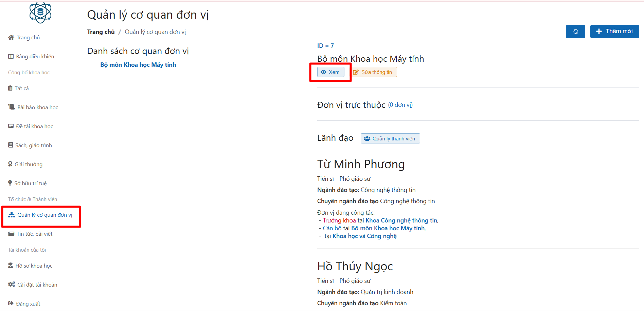Click the Xem button
The width and height of the screenshot is (644, 311).
tap(330, 72)
